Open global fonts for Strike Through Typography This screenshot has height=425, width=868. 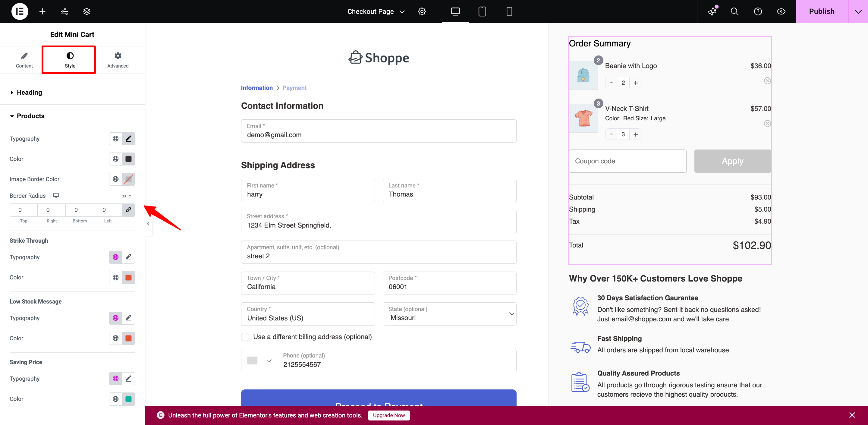click(x=115, y=257)
